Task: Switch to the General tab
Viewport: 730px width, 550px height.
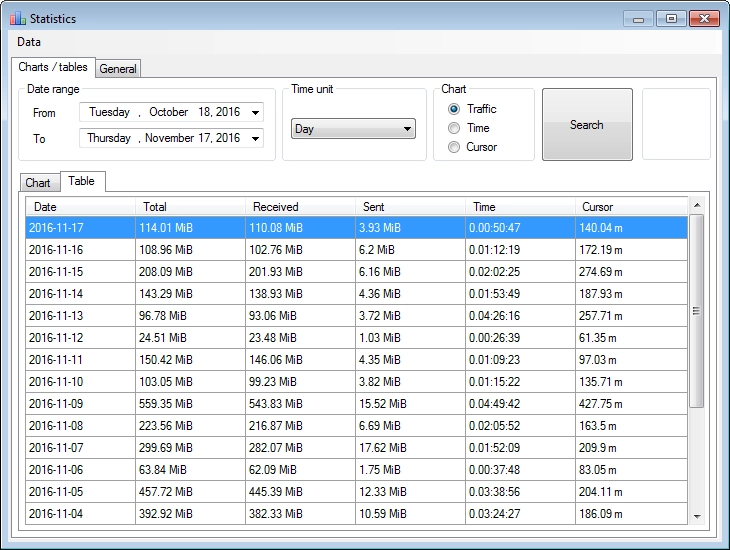Action: click(x=118, y=69)
